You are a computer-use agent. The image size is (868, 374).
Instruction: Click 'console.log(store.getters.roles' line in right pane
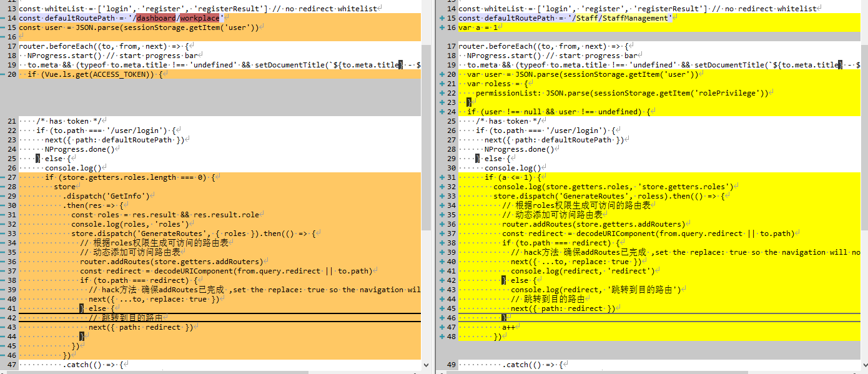[x=613, y=187]
